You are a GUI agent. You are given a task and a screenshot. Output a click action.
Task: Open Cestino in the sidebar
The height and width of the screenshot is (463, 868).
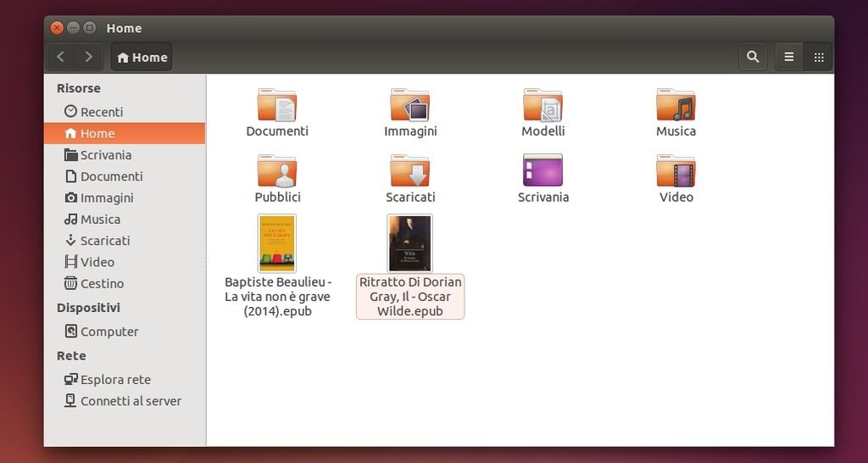point(102,284)
